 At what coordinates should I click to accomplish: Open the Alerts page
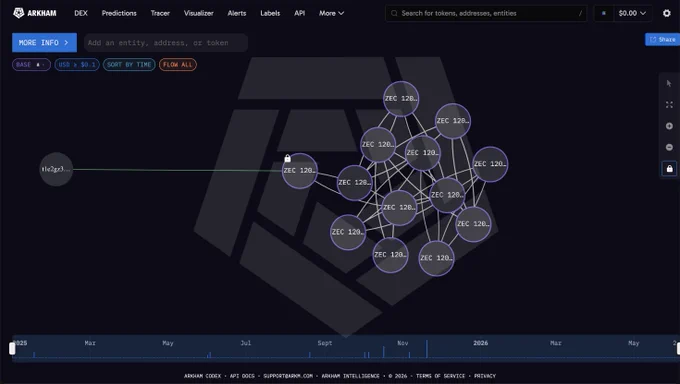(x=237, y=13)
